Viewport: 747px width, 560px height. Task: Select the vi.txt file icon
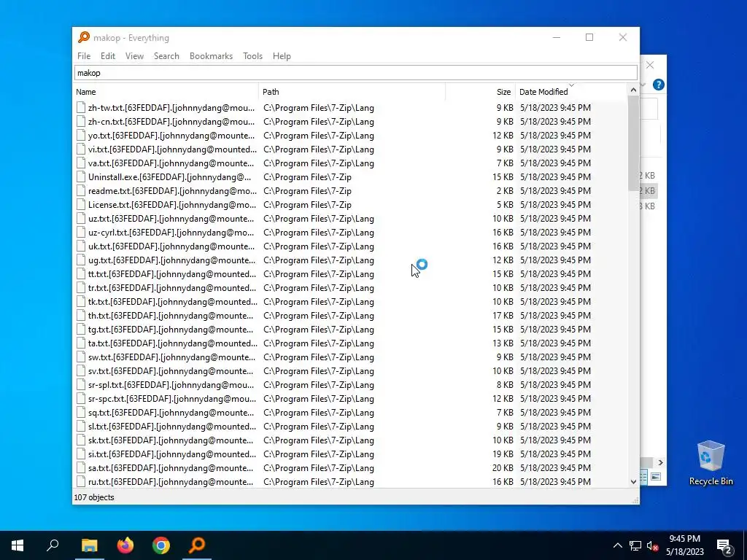(x=81, y=149)
